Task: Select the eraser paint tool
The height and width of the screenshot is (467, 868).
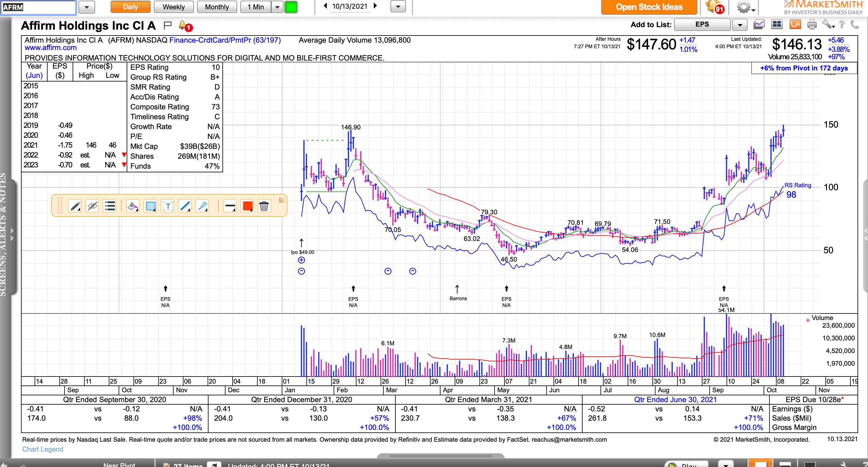Action: (x=133, y=205)
